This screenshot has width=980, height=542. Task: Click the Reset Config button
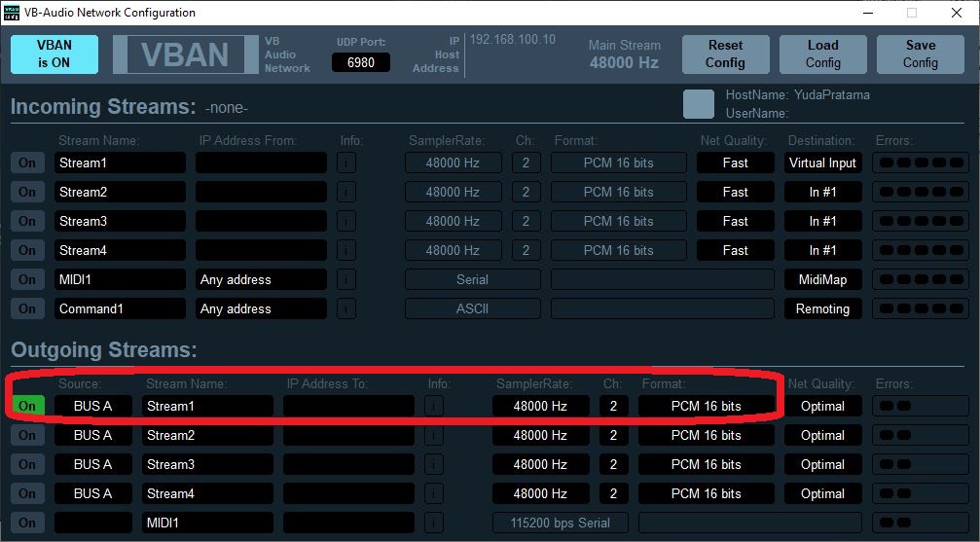(x=726, y=54)
